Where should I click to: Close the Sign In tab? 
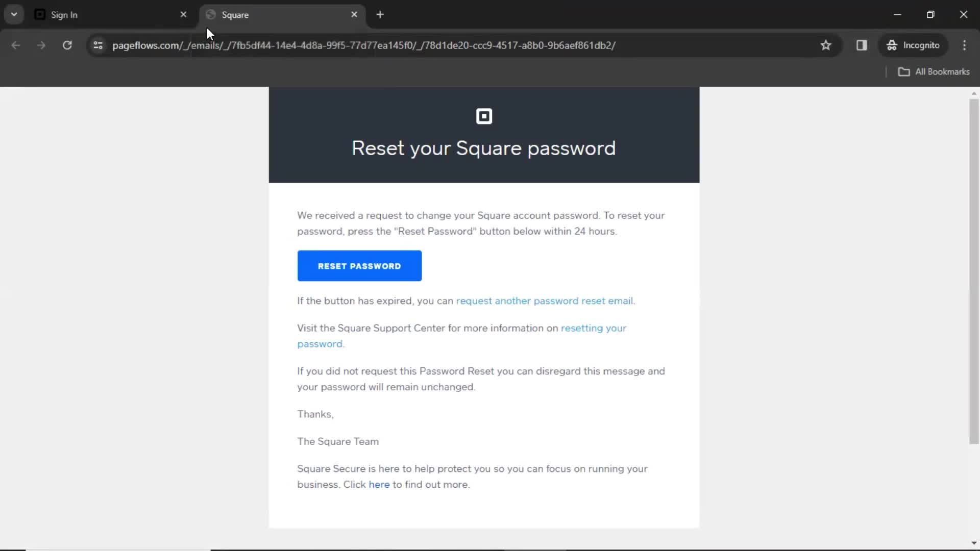point(183,15)
